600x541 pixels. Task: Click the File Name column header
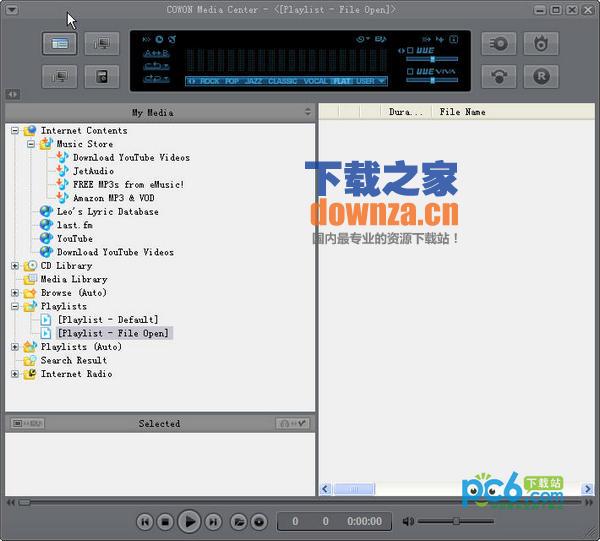[x=462, y=112]
